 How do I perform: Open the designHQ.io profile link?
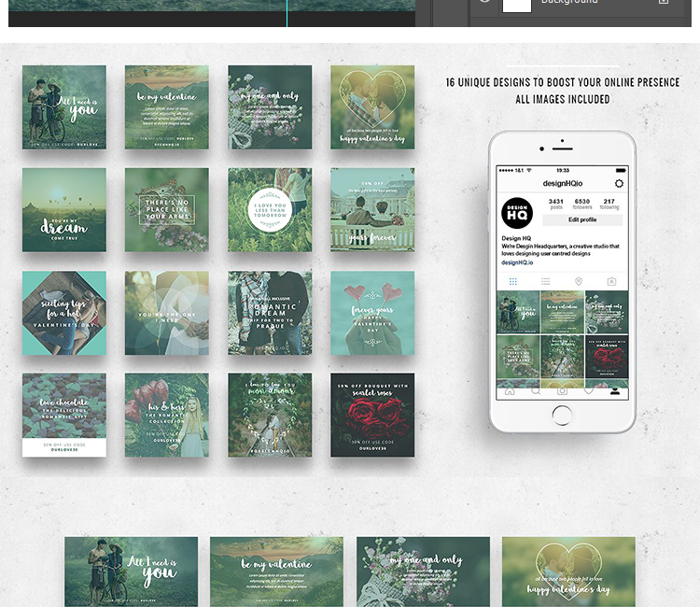click(x=518, y=262)
